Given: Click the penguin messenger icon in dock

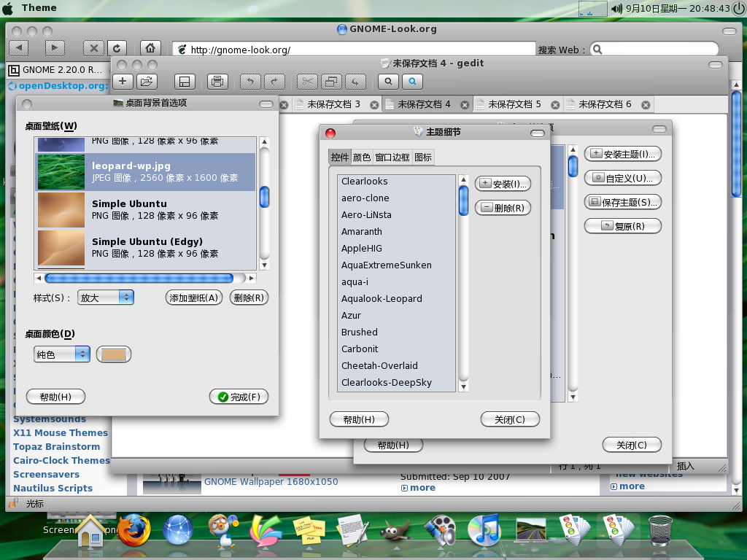Looking at the screenshot, I should click(x=222, y=531).
